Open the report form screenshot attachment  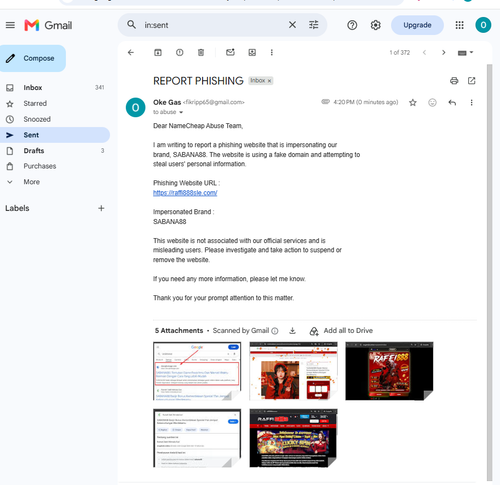click(197, 438)
